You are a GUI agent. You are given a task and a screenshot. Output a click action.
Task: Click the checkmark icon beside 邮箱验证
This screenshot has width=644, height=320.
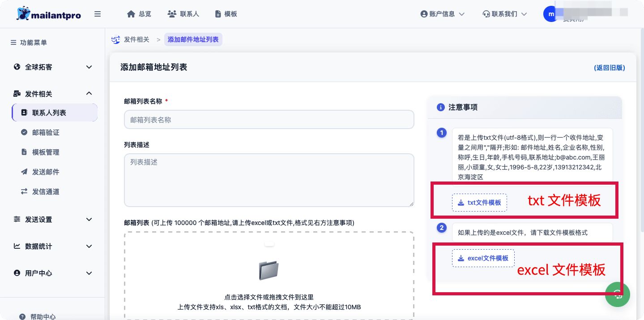click(24, 132)
